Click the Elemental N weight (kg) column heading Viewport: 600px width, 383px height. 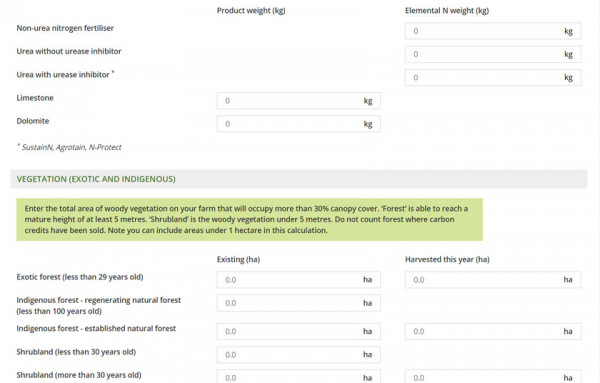tap(447, 11)
